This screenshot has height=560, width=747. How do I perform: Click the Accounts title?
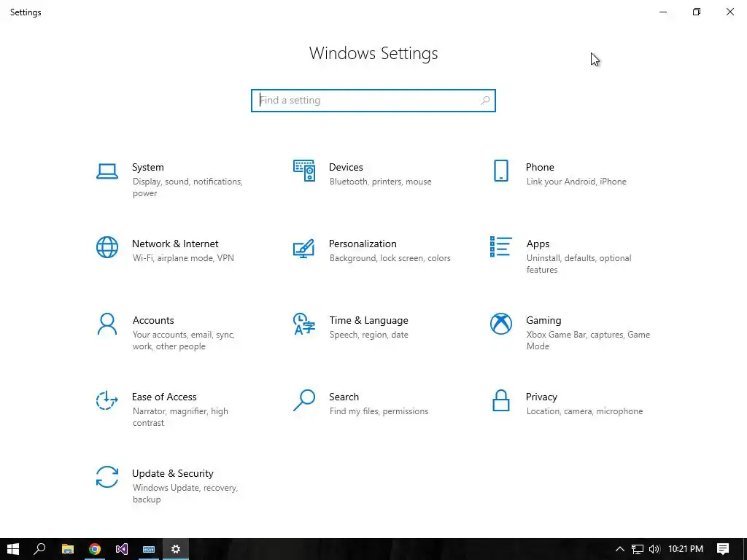(x=153, y=321)
